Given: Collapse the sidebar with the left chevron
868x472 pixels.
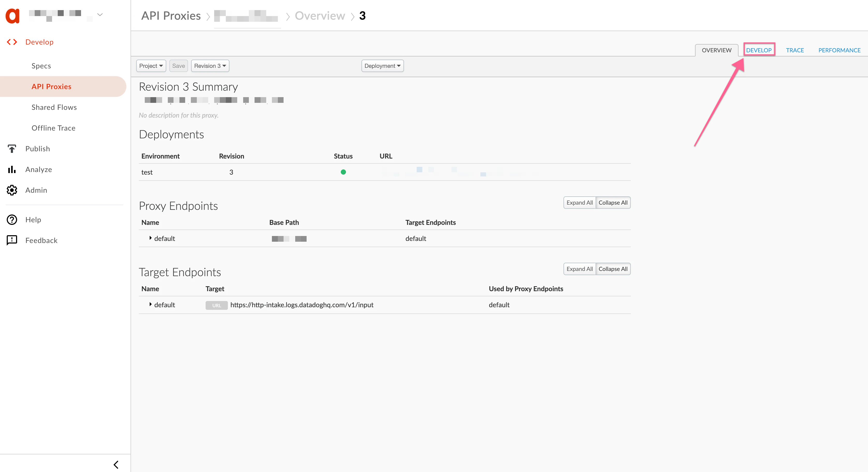Looking at the screenshot, I should (x=116, y=464).
